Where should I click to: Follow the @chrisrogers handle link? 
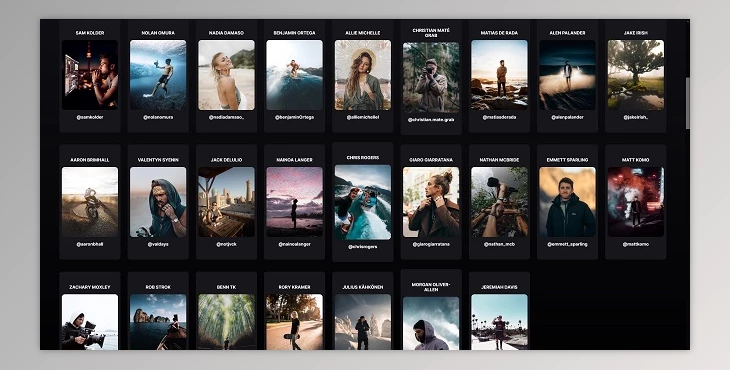(363, 247)
